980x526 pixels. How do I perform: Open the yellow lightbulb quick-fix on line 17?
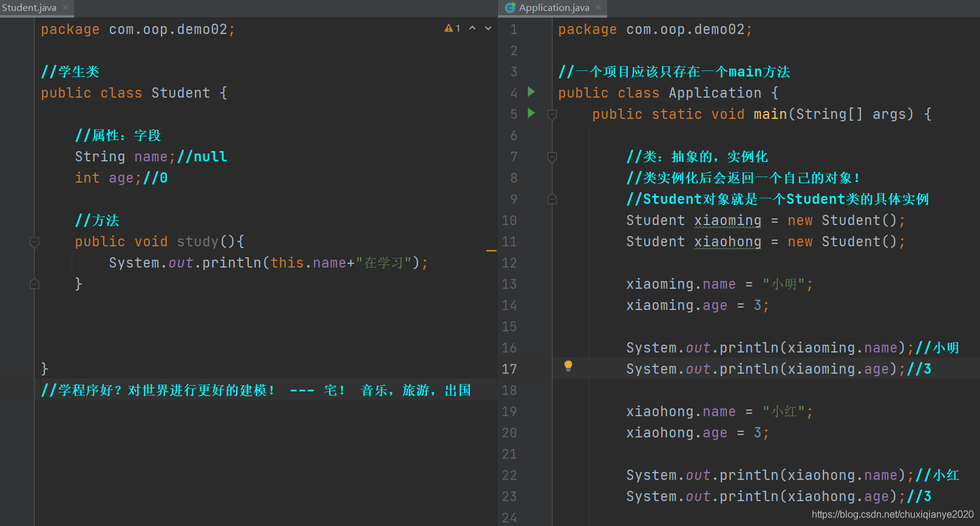point(568,366)
